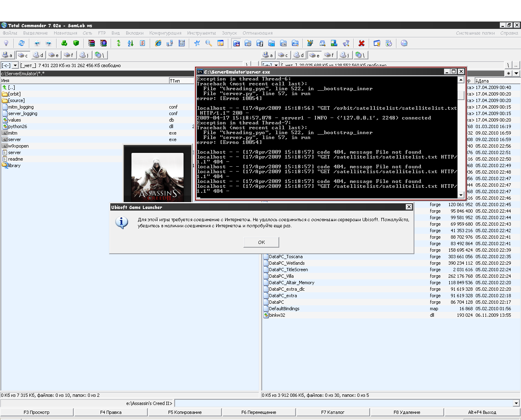Click the refresh (reread source) toolbar icon
The image size is (521, 420).
click(x=21, y=43)
